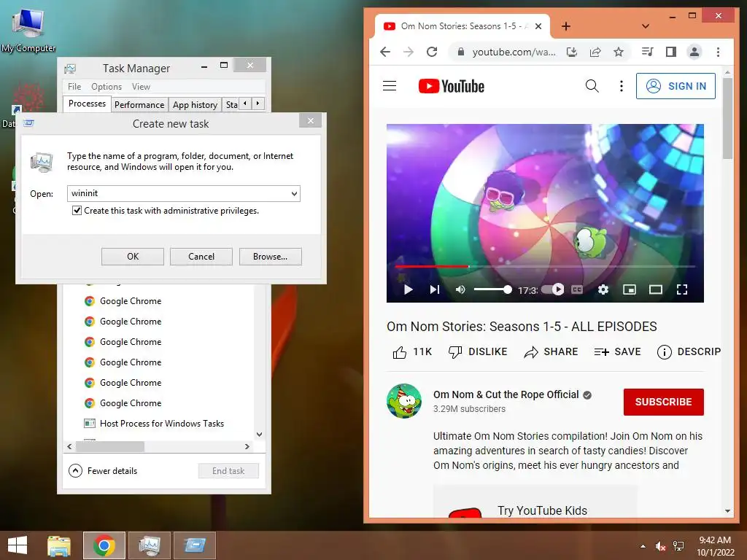
Task: Switch to Task Manager taskbar icon
Action: click(x=149, y=545)
